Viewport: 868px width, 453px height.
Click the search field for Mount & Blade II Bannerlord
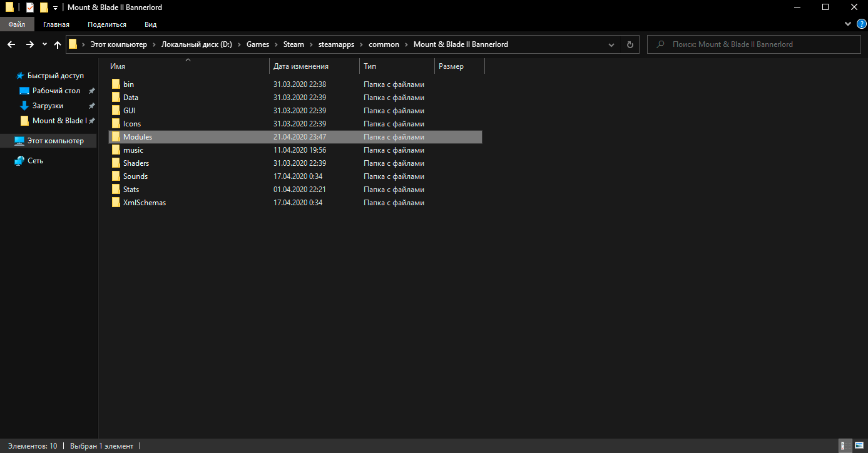coord(753,44)
